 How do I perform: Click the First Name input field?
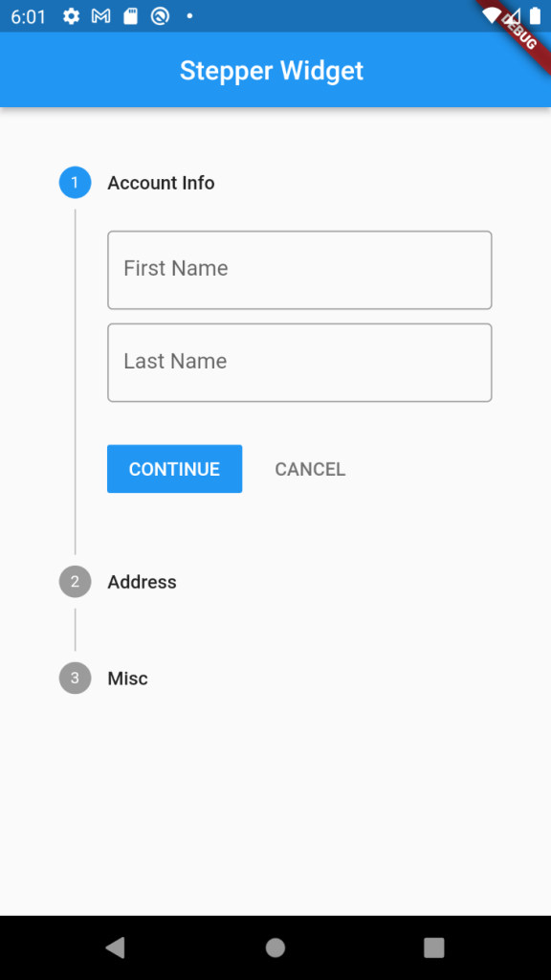299,269
